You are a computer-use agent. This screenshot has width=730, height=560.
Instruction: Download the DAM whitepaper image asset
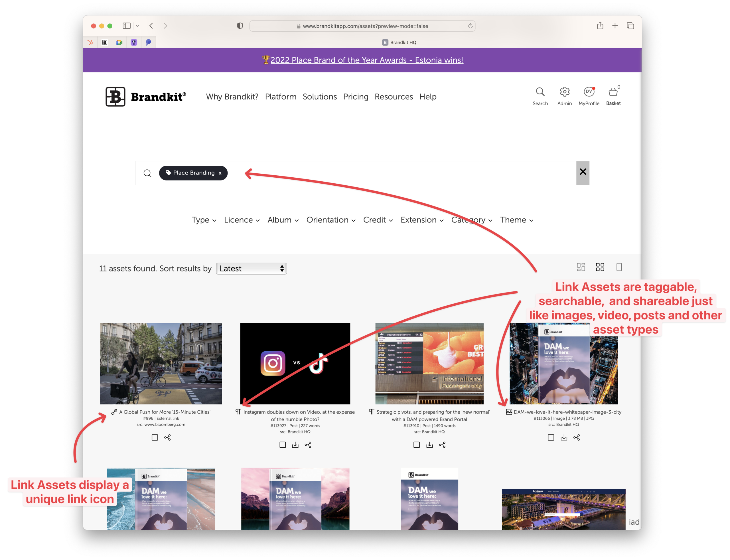(x=564, y=437)
